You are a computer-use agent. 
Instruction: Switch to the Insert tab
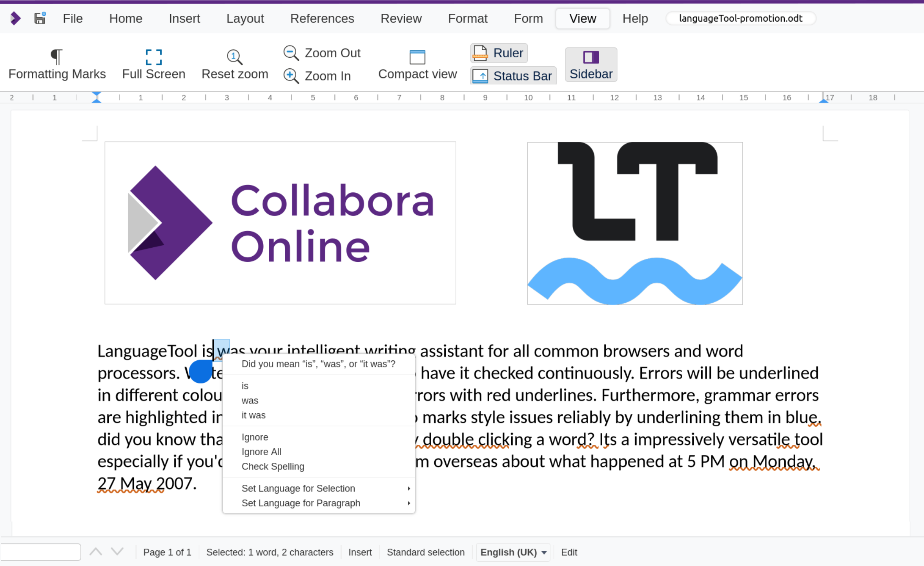tap(184, 18)
